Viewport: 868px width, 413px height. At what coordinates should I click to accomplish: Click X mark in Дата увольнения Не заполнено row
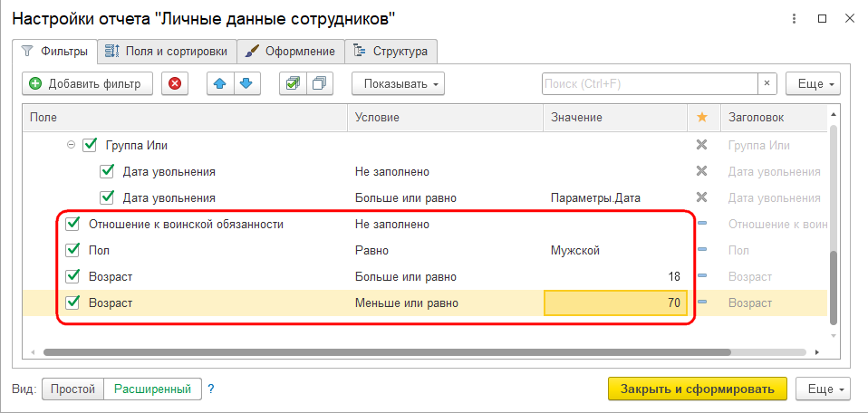pyautogui.click(x=701, y=171)
